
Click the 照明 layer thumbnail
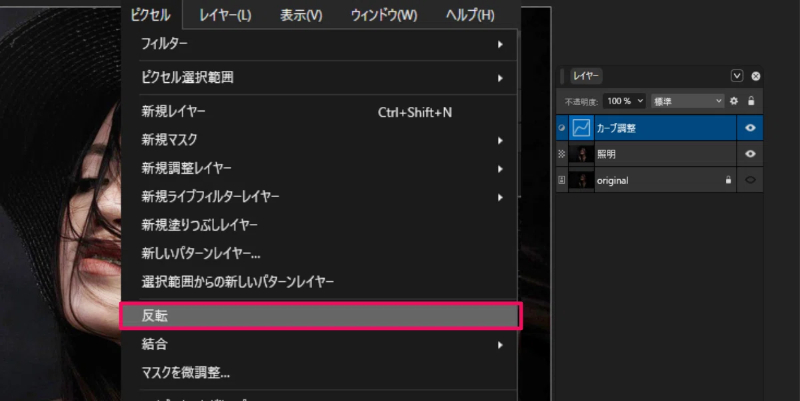[x=581, y=154]
